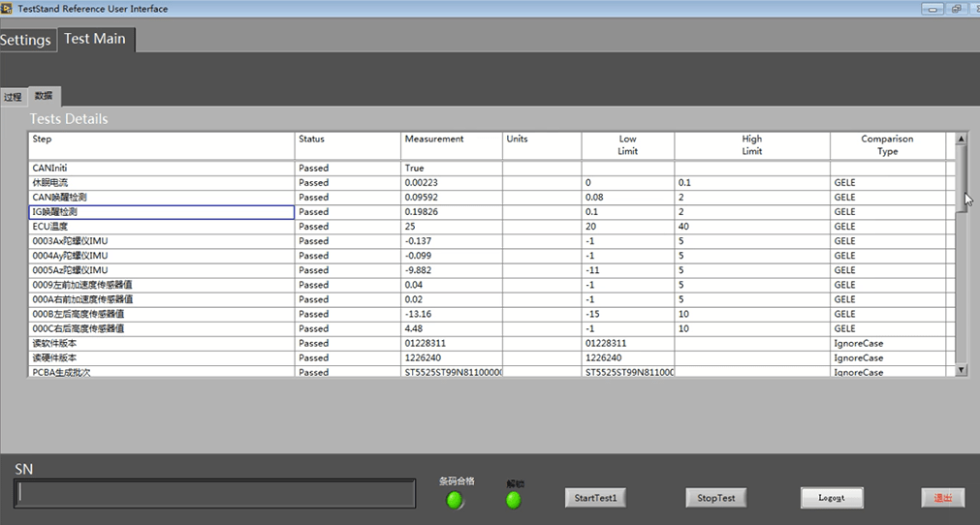The width and height of the screenshot is (980, 525).
Task: Click the TestStand app icon in title bar
Action: click(x=7, y=9)
